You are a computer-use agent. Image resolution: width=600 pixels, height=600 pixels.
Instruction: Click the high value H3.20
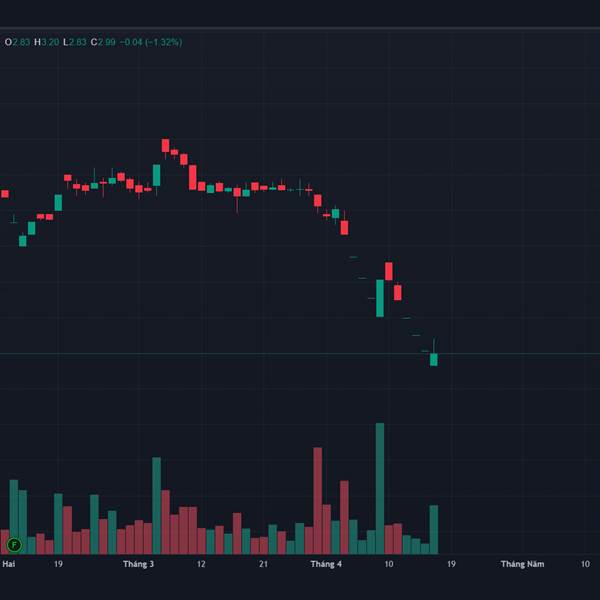point(47,42)
